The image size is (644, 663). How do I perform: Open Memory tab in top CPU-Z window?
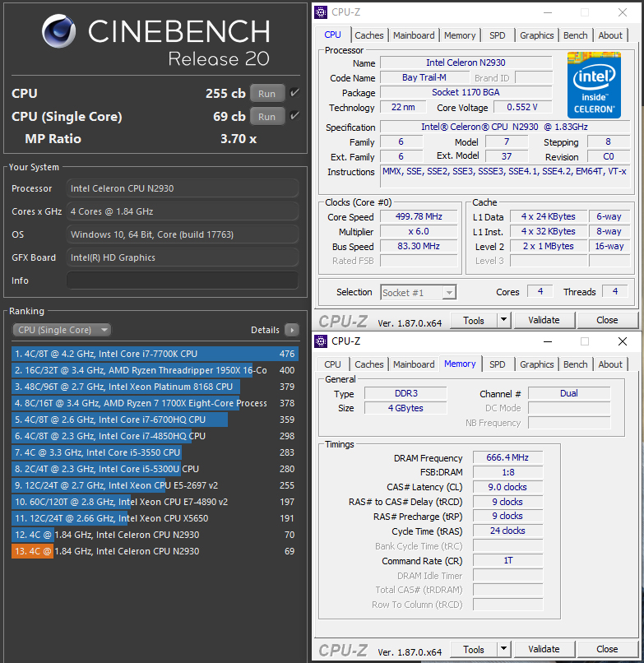tap(460, 35)
